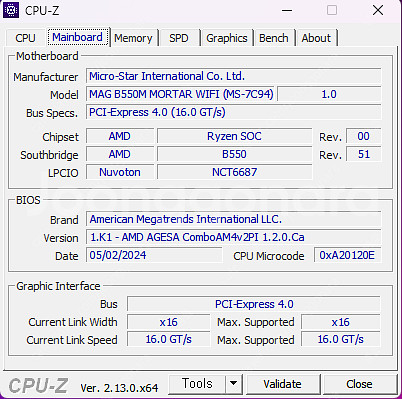Click Max. Supported link width x16 value
The image size is (402, 399).
pyautogui.click(x=341, y=322)
